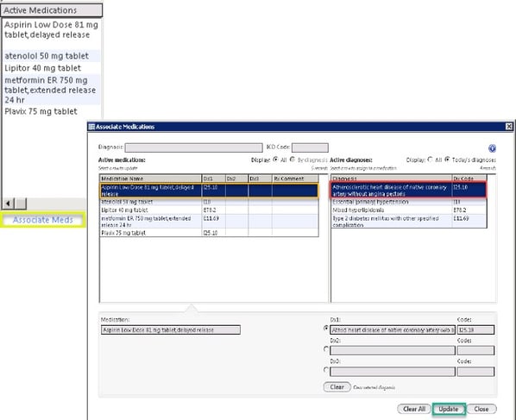Click the Dx Code column header
This screenshot has height=420, width=516.
469,179
